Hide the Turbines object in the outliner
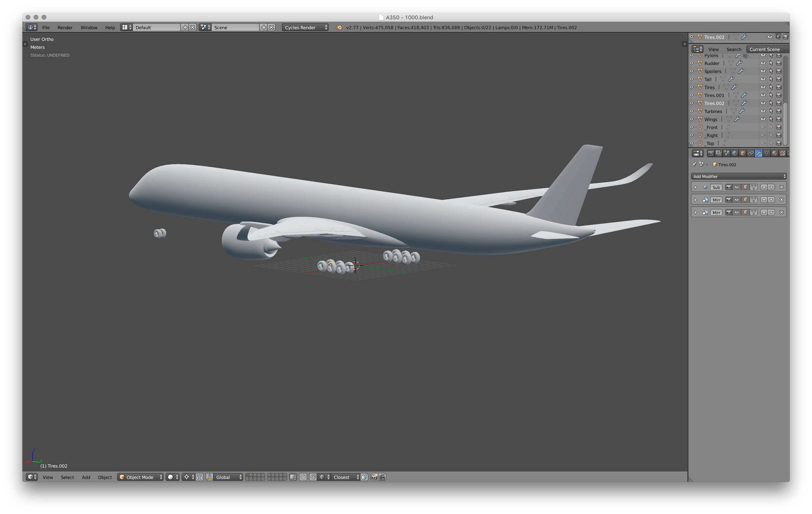The image size is (812, 514). click(x=763, y=111)
